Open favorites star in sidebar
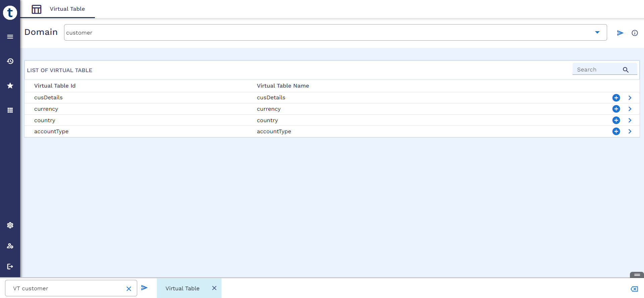 point(10,86)
